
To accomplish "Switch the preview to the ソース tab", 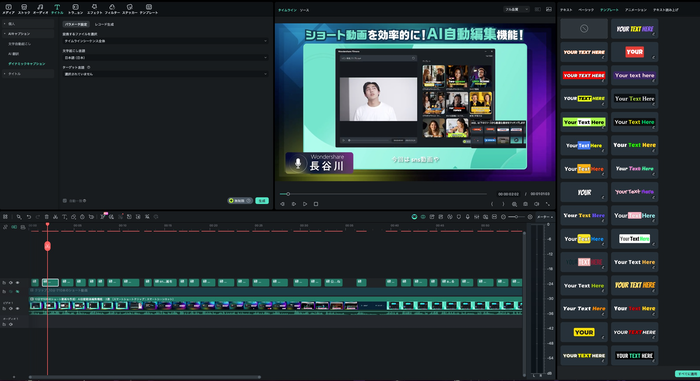I will (304, 10).
